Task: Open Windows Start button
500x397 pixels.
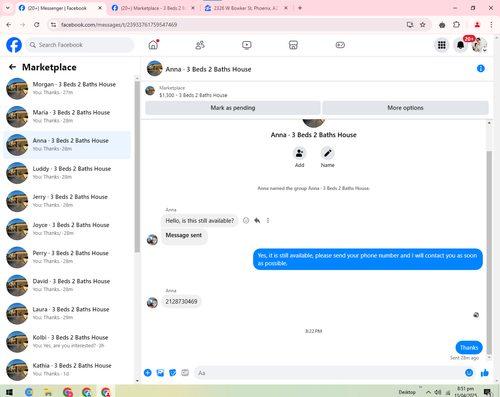Action: pyautogui.click(x=9, y=392)
